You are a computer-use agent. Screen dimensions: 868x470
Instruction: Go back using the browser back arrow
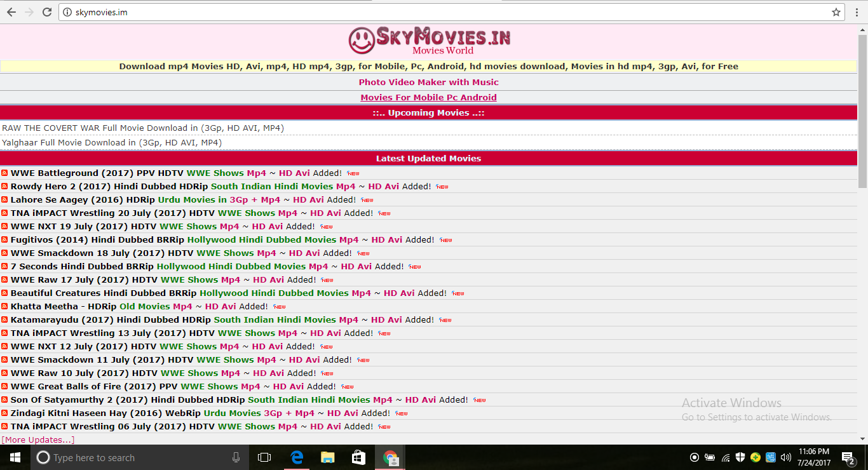point(11,12)
